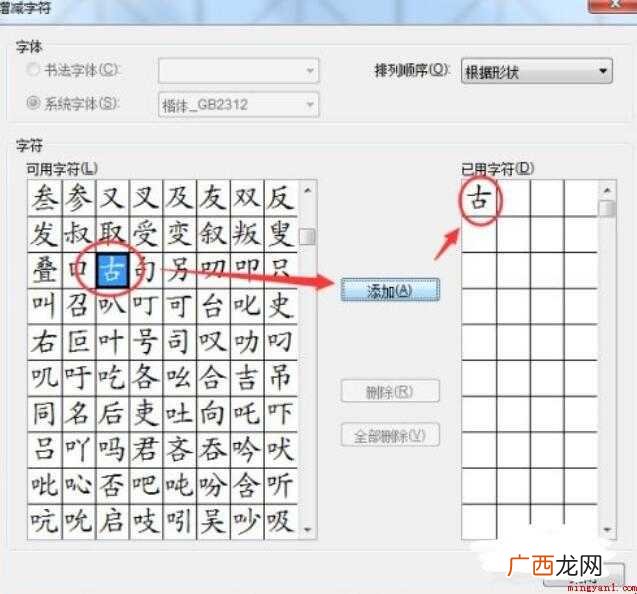Select the character 吃 in available characters
The height and width of the screenshot is (594, 637).
[113, 378]
